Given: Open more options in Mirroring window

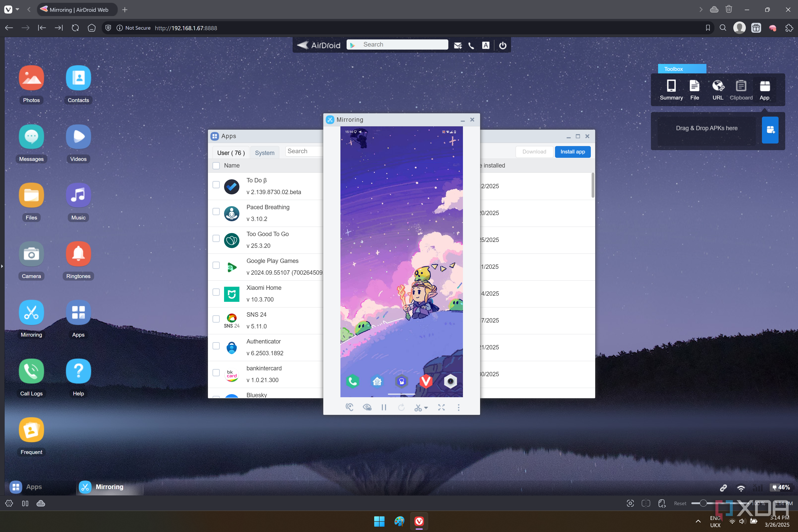Looking at the screenshot, I should [x=459, y=407].
